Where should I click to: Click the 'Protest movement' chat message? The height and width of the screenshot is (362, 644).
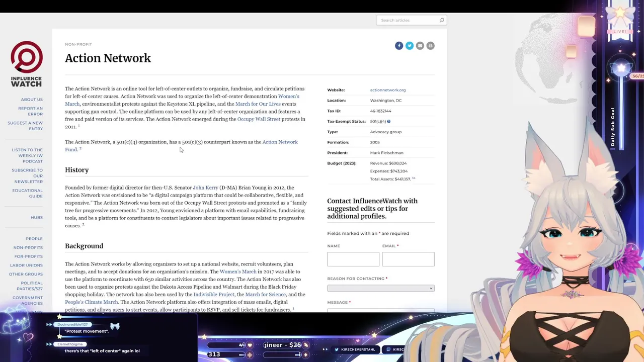click(x=87, y=331)
